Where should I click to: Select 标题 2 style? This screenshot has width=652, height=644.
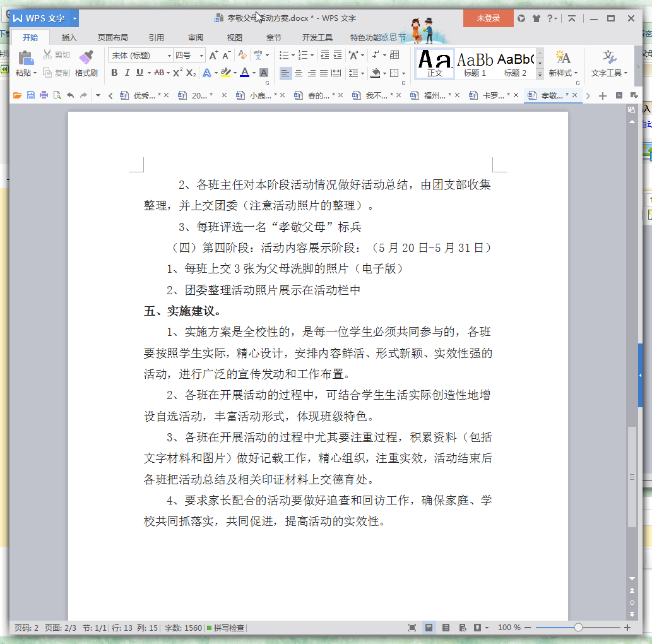(x=515, y=64)
